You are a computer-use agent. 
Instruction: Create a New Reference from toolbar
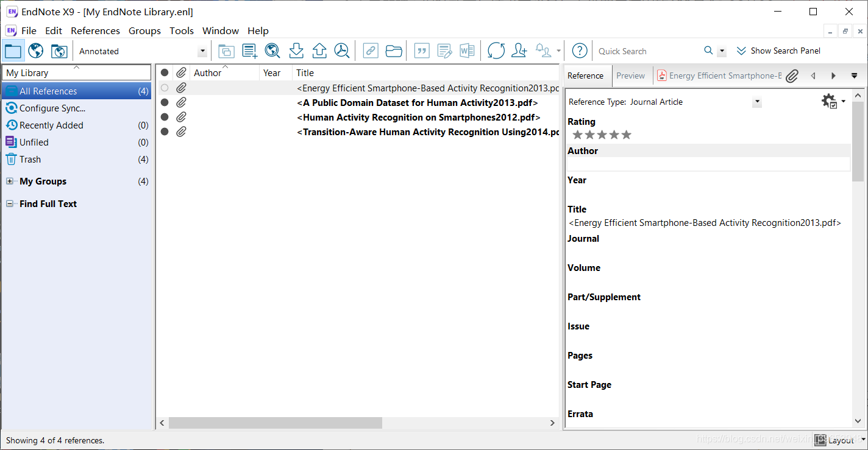(x=249, y=51)
